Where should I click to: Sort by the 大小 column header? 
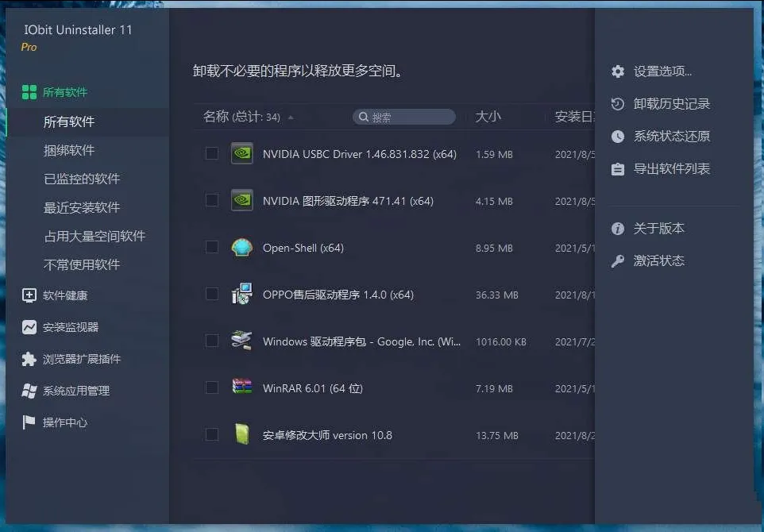coord(488,117)
